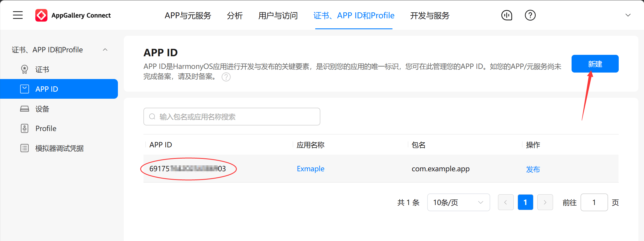Click the previous page arrow button
The width and height of the screenshot is (644, 241).
click(506, 202)
